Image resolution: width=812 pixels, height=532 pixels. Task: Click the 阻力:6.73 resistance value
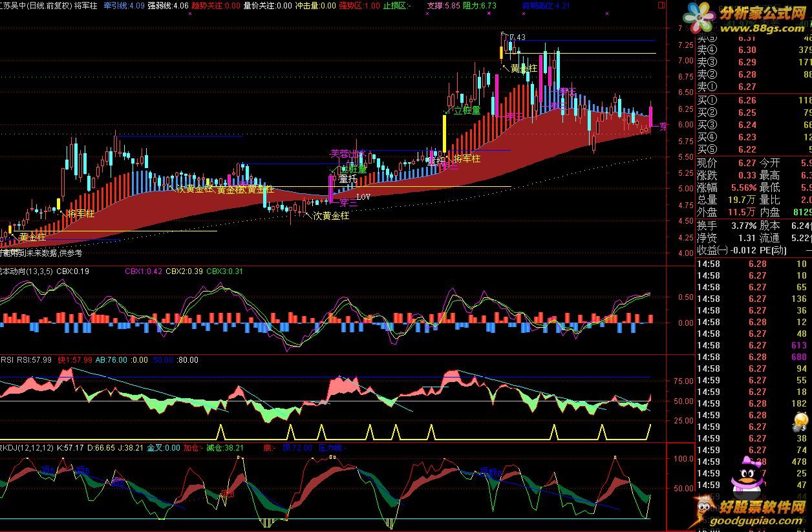480,5
